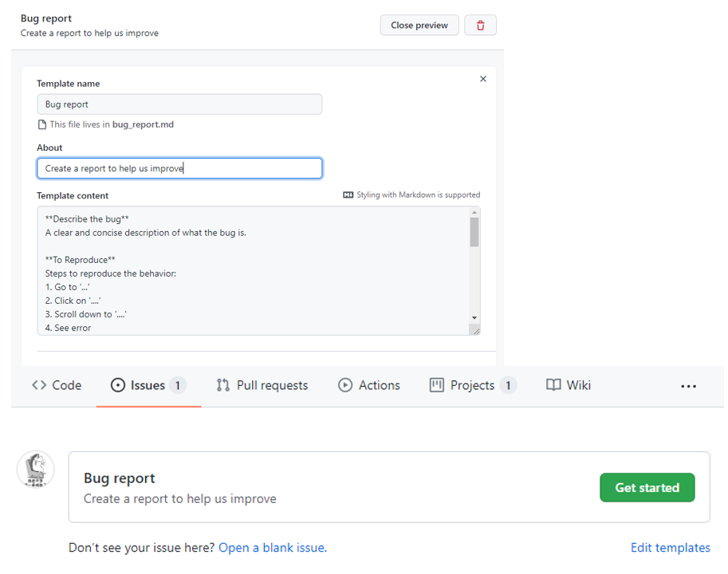Focus the About text field
Viewport: 728px width, 574px height.
pyautogui.click(x=179, y=168)
